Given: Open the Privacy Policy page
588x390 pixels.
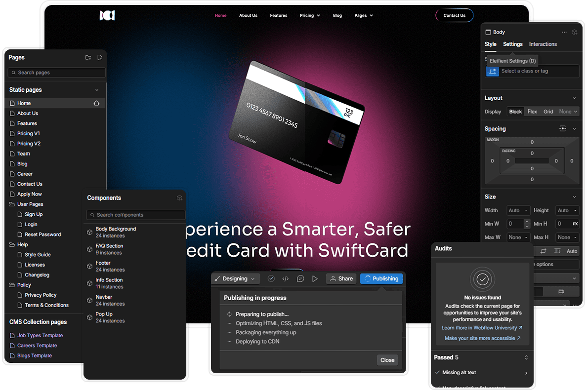Looking at the screenshot, I should pos(41,295).
